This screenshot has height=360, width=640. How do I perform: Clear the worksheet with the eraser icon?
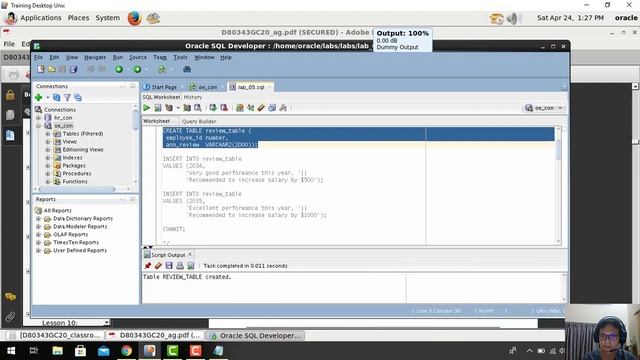pos(261,108)
